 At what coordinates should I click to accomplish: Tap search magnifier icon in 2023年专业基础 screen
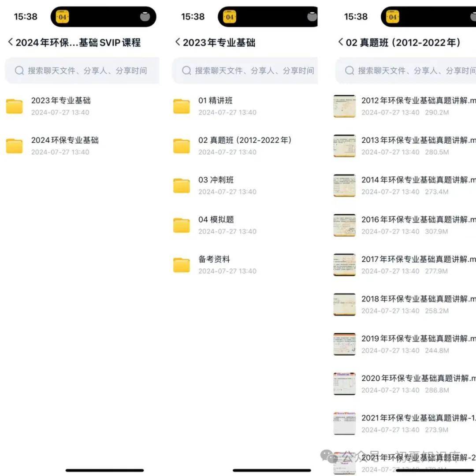pyautogui.click(x=186, y=71)
